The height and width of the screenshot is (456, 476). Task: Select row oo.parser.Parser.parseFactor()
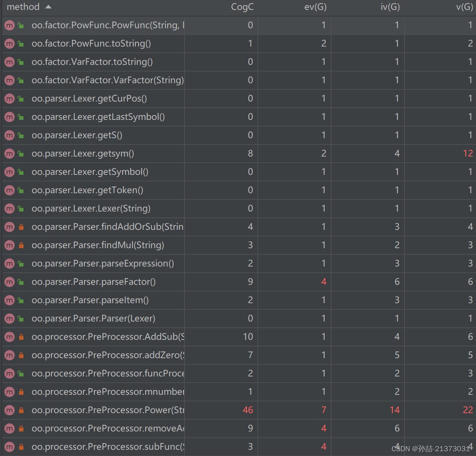tap(239, 282)
